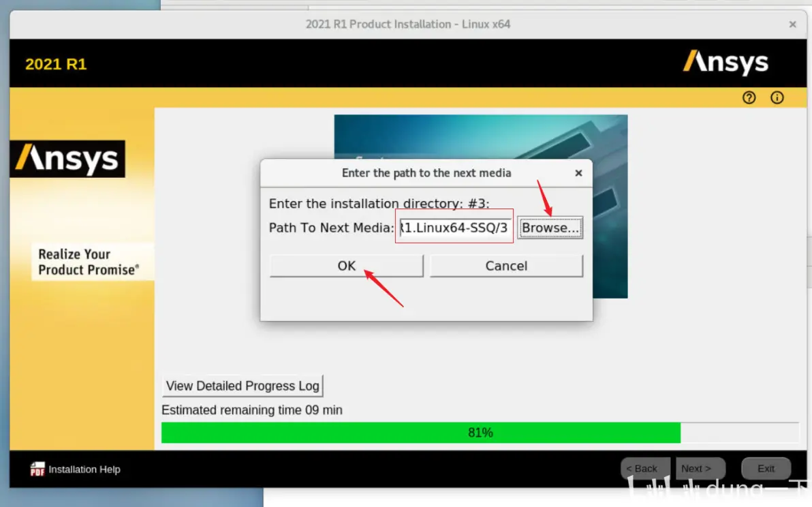Confirm the media path with OK
Image resolution: width=812 pixels, height=507 pixels.
(347, 266)
